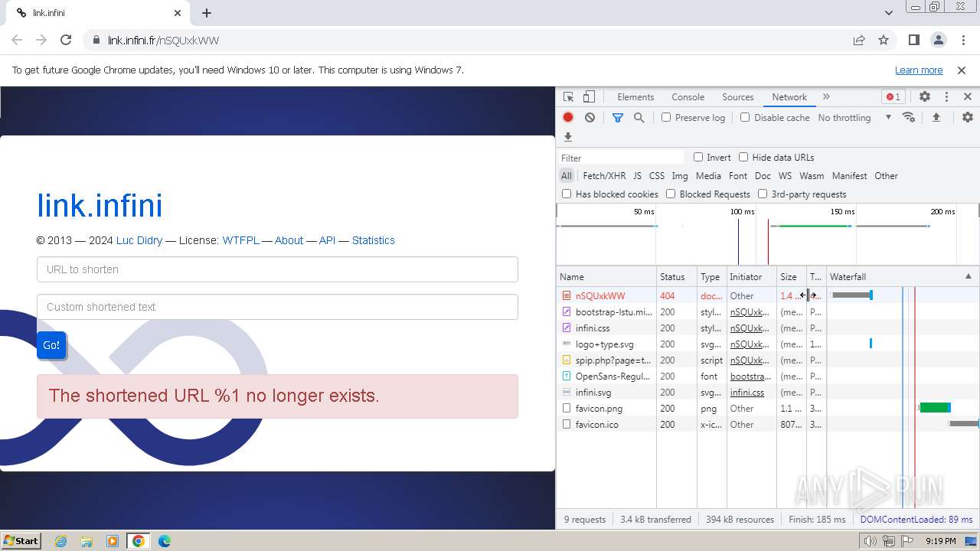This screenshot has width=980, height=551.
Task: View site information lock icon
Action: (x=96, y=40)
